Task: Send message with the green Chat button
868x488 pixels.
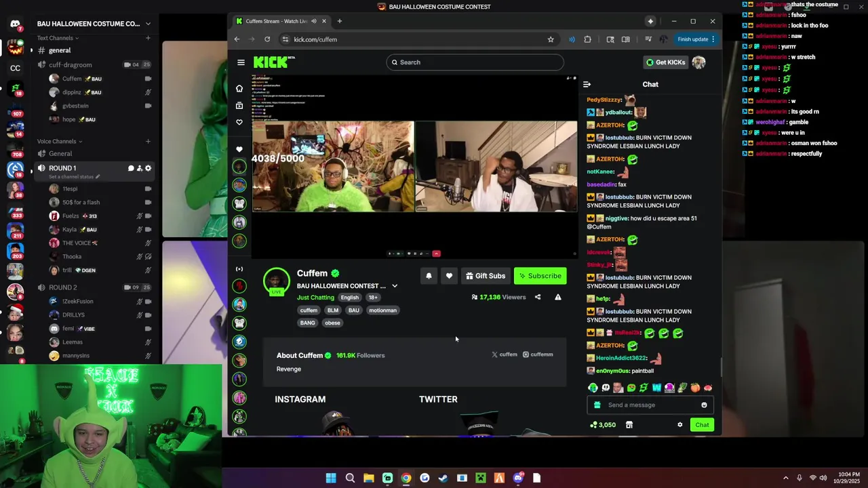Action: [x=702, y=425]
